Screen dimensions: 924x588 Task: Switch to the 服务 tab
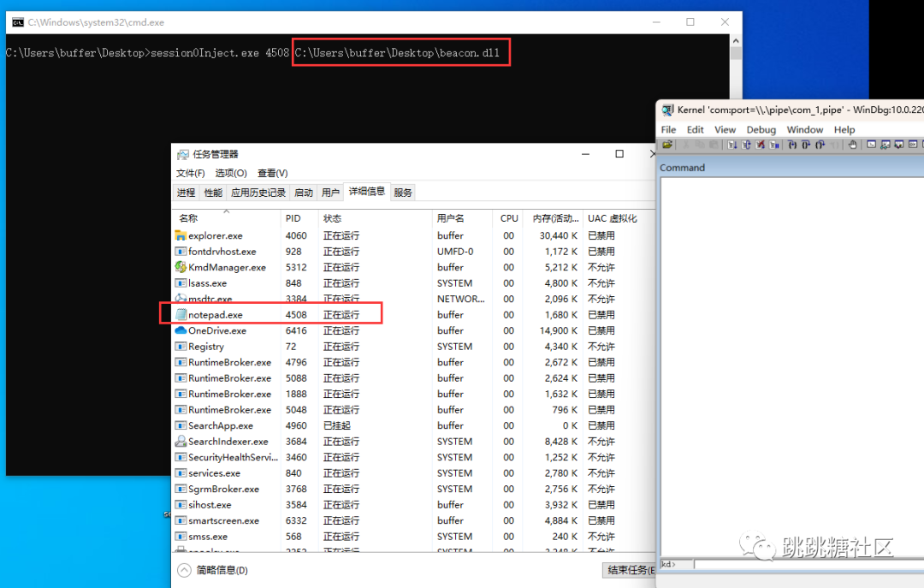coord(402,192)
